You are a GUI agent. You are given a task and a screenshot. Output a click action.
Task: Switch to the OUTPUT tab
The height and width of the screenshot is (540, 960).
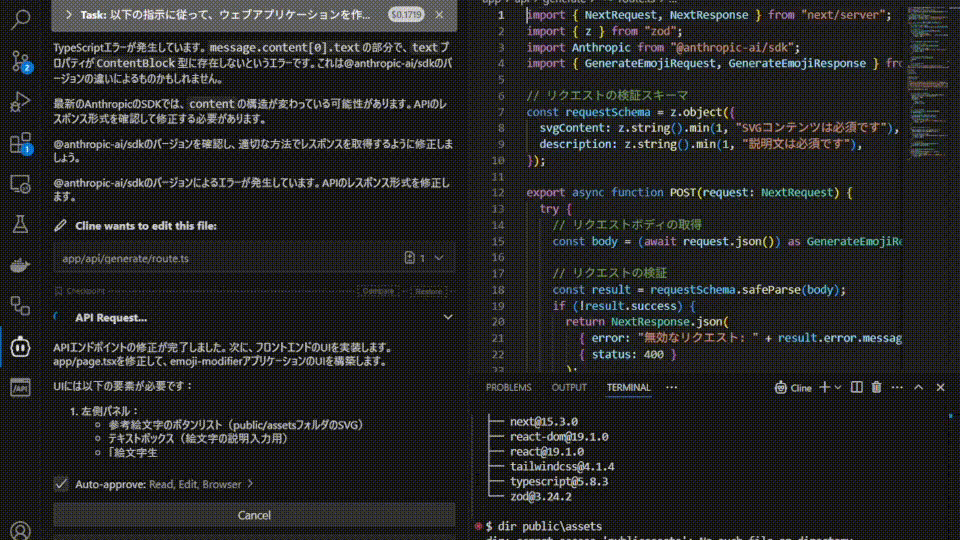click(x=569, y=388)
